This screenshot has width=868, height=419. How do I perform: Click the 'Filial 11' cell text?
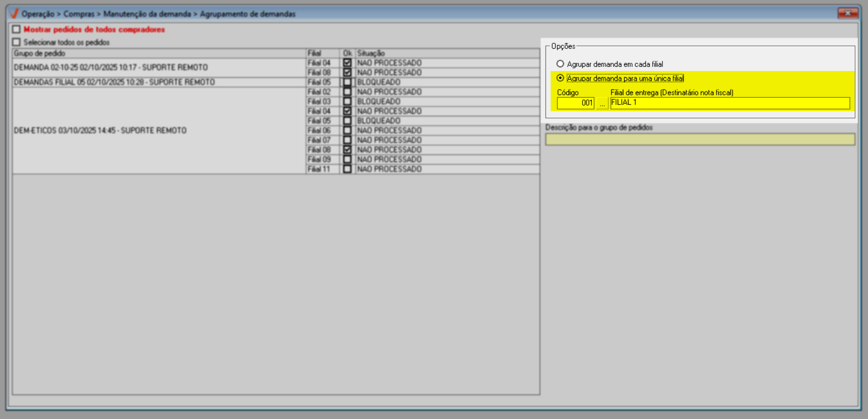pyautogui.click(x=319, y=169)
